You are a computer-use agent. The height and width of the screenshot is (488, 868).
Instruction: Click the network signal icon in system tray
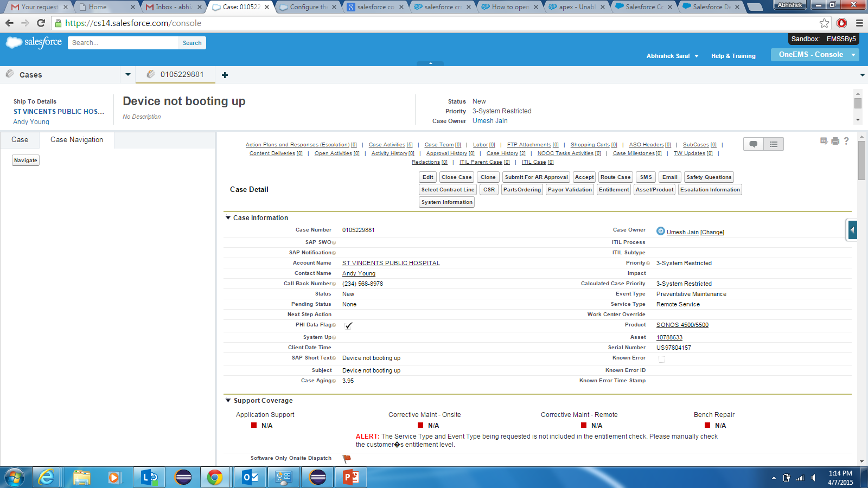click(x=800, y=478)
